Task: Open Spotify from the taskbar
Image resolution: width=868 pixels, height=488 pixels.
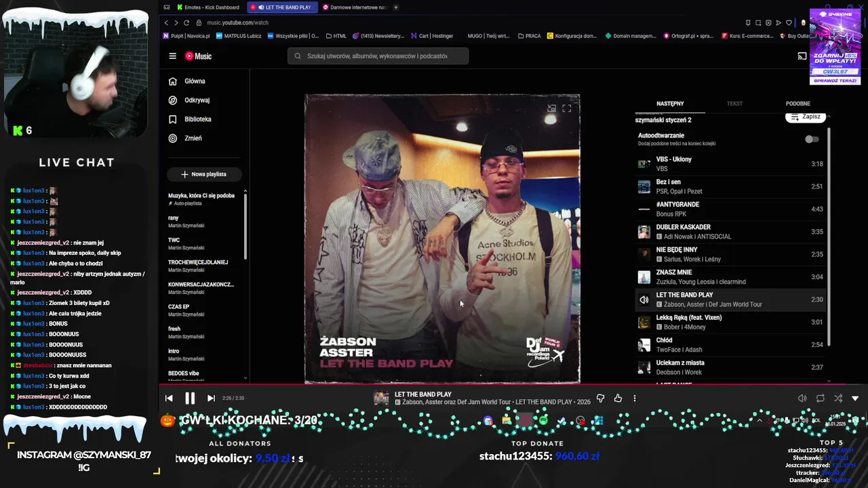Action: tap(543, 421)
